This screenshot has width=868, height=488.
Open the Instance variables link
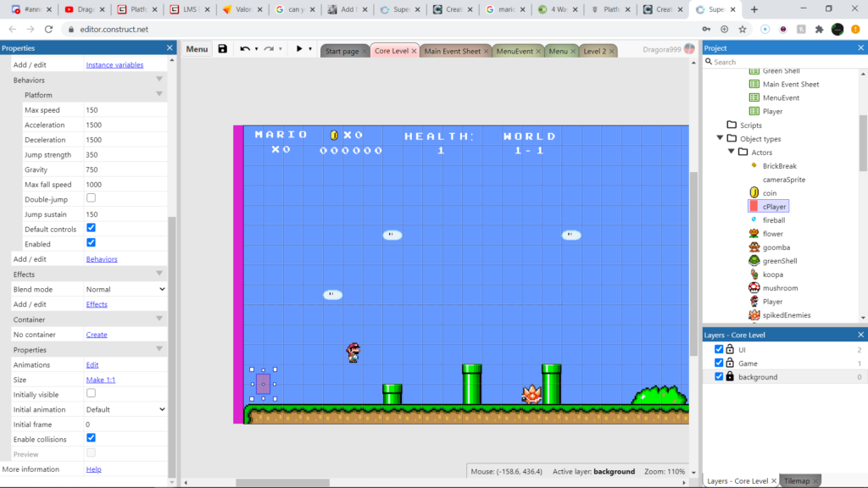tap(114, 64)
